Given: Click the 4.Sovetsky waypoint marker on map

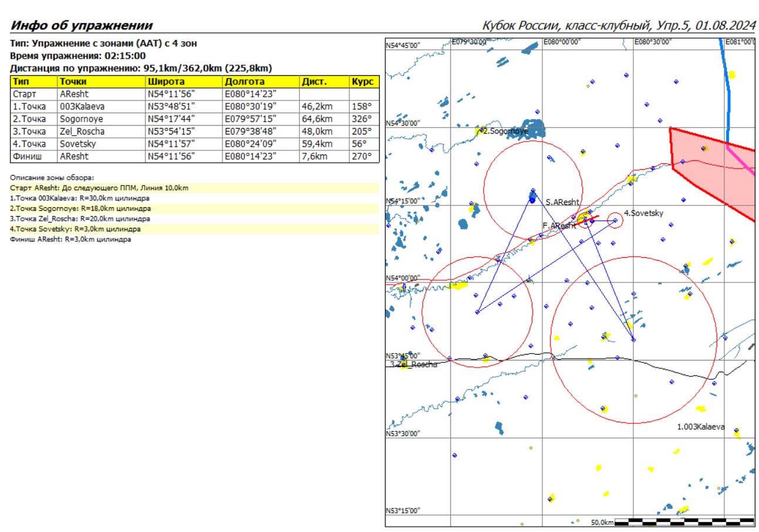Looking at the screenshot, I should (x=615, y=221).
